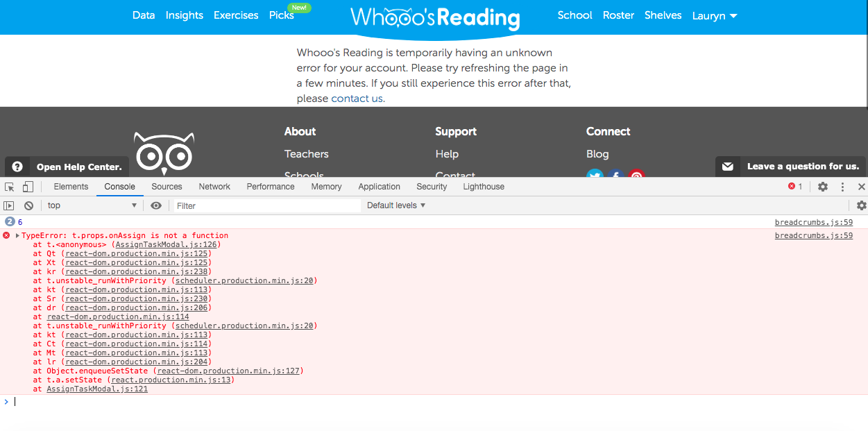Screen dimensions: 868x431
Task: Toggle the device toolbar icon
Action: [28, 187]
